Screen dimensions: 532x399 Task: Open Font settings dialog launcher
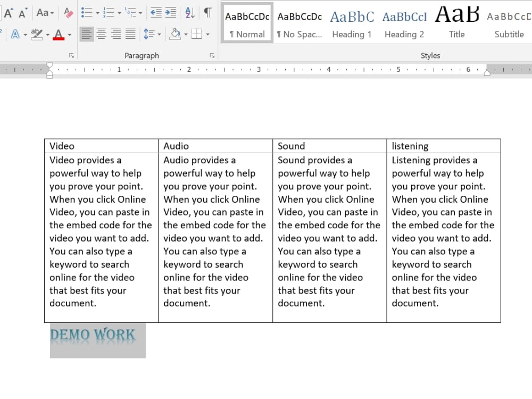(x=72, y=56)
